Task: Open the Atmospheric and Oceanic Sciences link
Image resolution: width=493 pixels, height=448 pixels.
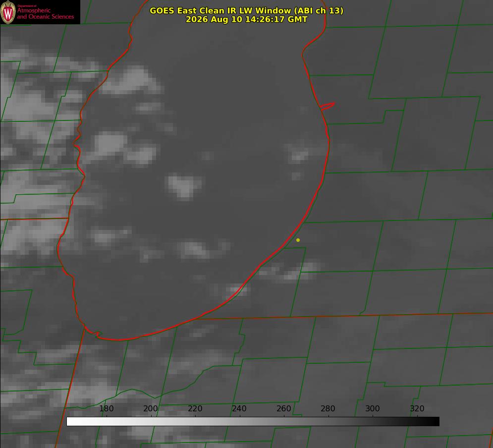Action: (x=45, y=13)
